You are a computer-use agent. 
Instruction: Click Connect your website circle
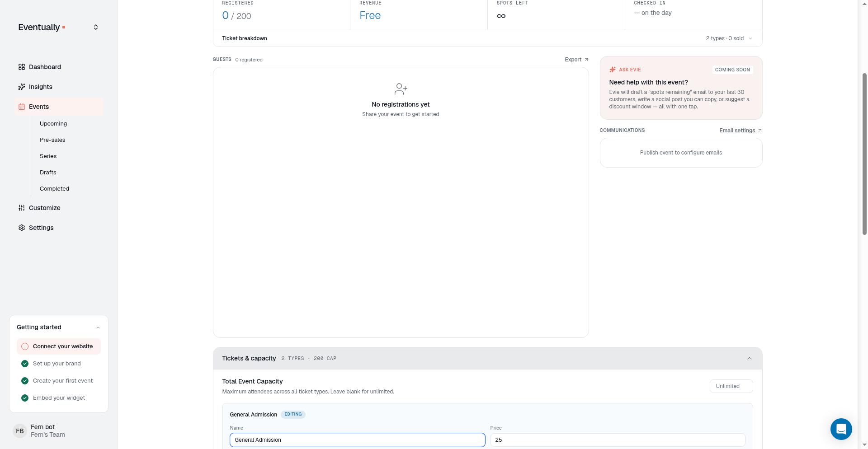[x=25, y=346]
